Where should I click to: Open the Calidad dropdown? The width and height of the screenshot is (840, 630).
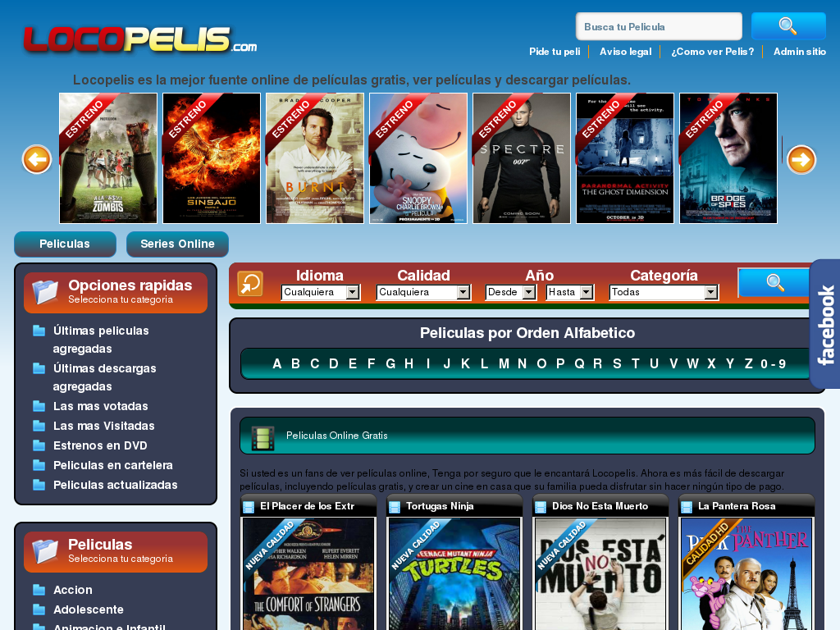tap(423, 292)
